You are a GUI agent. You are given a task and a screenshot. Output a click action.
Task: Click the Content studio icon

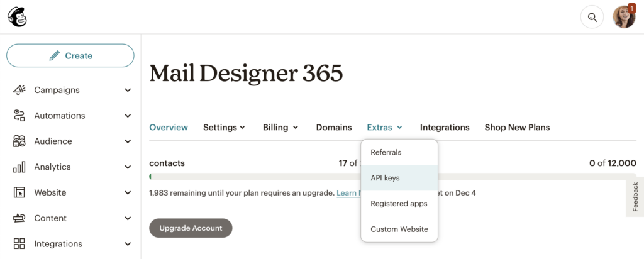click(x=19, y=218)
